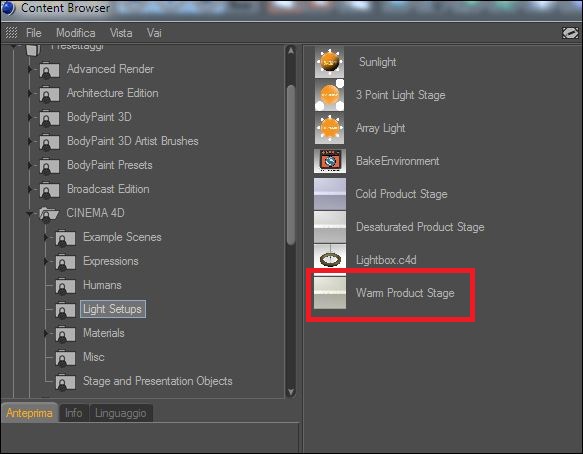
Task: Select the BakeEnvironment icon
Action: (329, 161)
